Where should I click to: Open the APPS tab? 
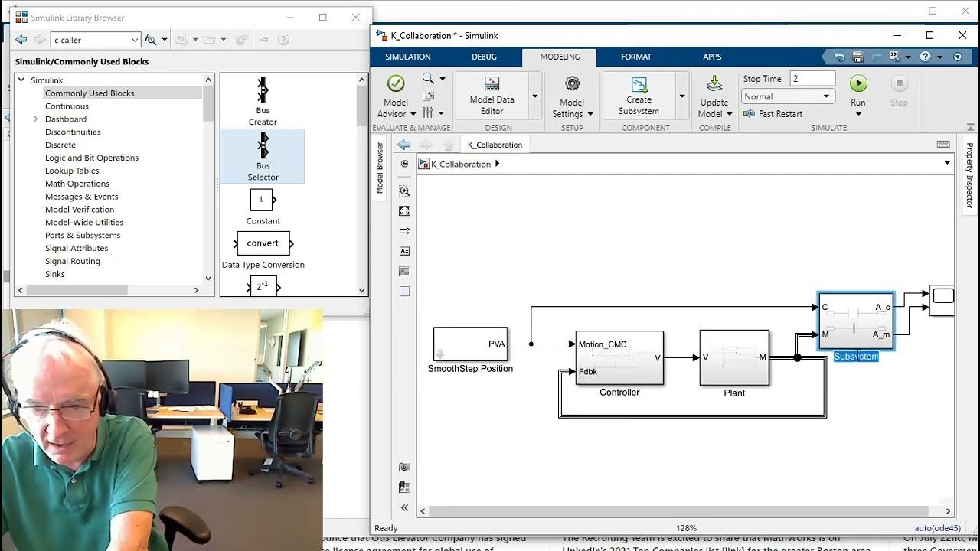point(712,57)
